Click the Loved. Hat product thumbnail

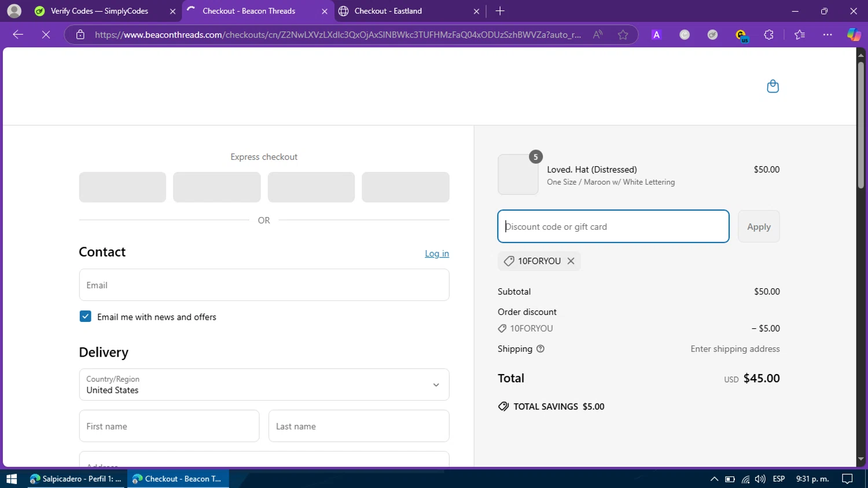tap(518, 174)
